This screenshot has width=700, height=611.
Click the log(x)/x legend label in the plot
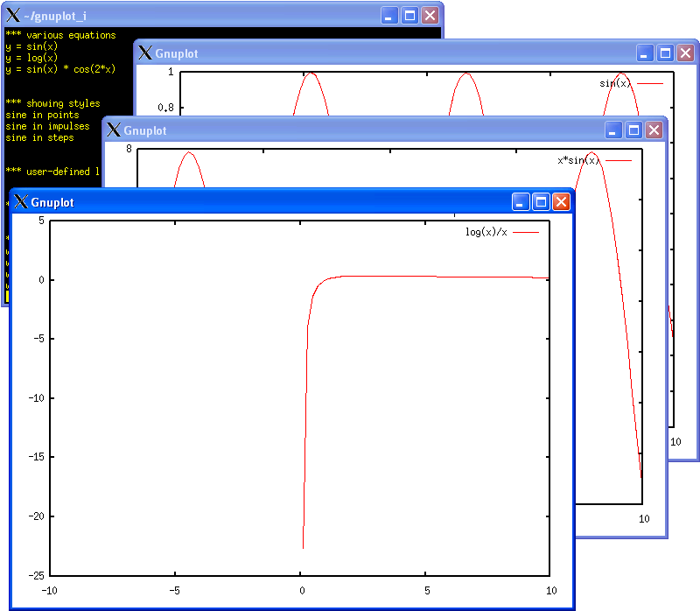click(486, 233)
